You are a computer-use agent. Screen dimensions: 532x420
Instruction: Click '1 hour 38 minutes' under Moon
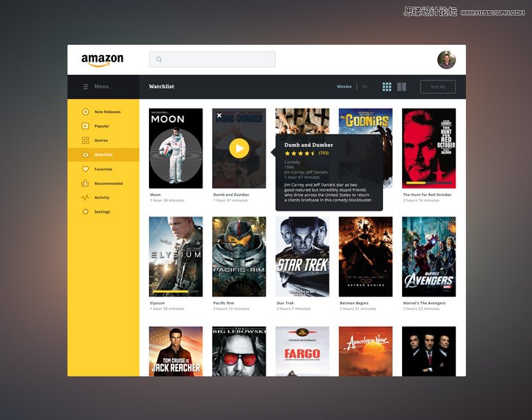[x=167, y=200]
